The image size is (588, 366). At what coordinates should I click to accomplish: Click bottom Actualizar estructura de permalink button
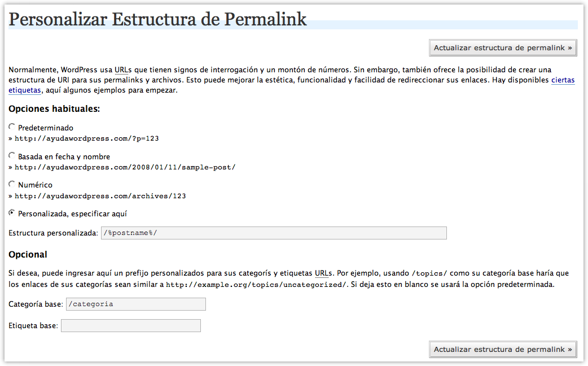(503, 350)
